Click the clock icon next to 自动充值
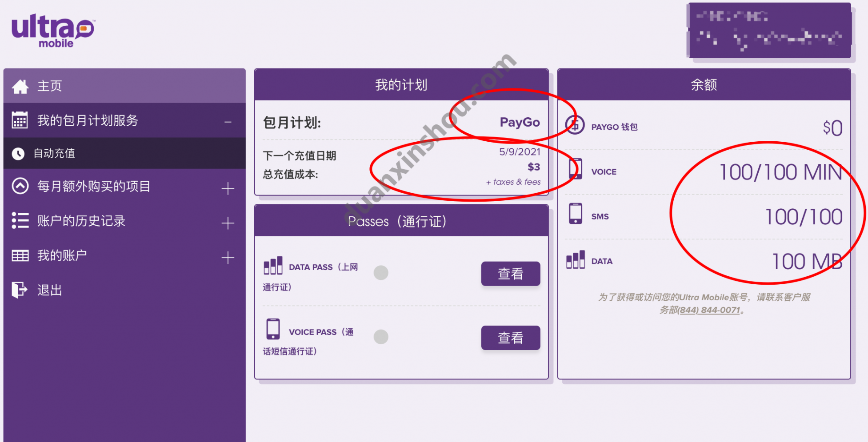Viewport: 868px width, 442px height. coord(18,153)
